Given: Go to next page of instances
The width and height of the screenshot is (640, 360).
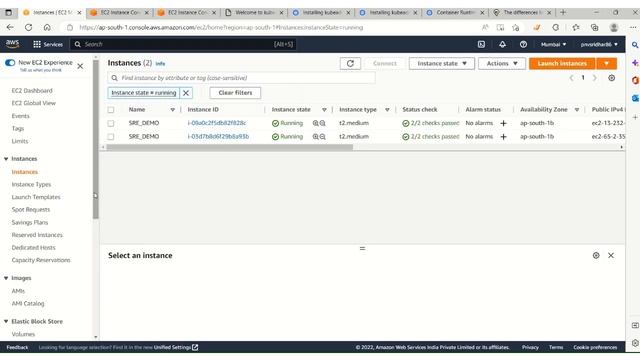Looking at the screenshot, I should pos(595,78).
